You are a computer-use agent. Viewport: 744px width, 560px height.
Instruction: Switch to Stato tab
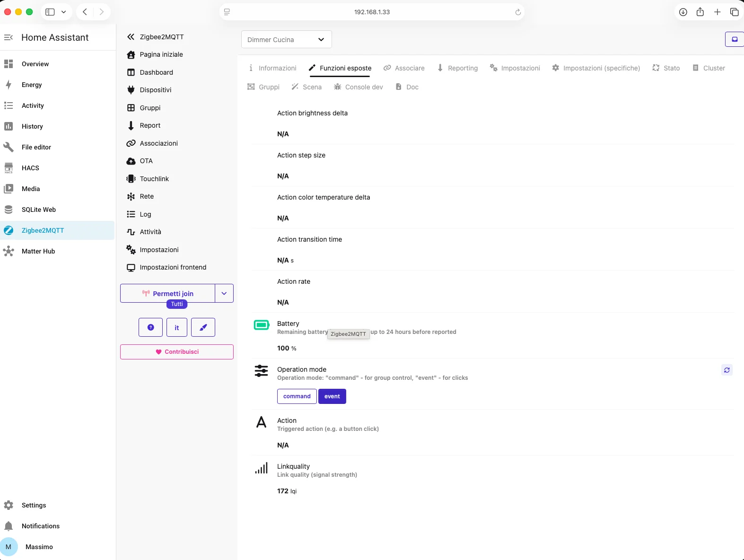tap(666, 68)
